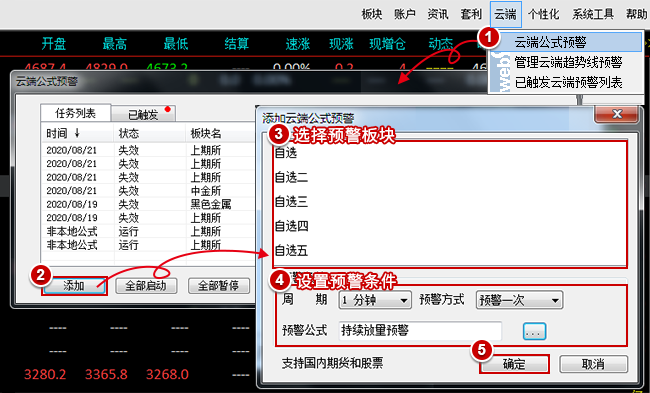Close the 添加云端公式预警 dialog
The image size is (650, 393).
616,114
